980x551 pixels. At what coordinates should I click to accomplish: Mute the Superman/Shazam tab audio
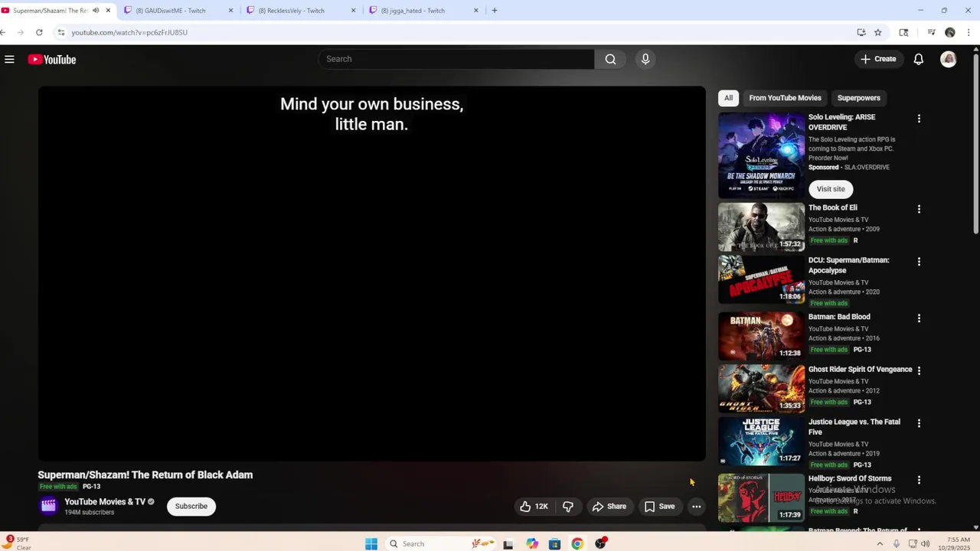tap(96, 11)
